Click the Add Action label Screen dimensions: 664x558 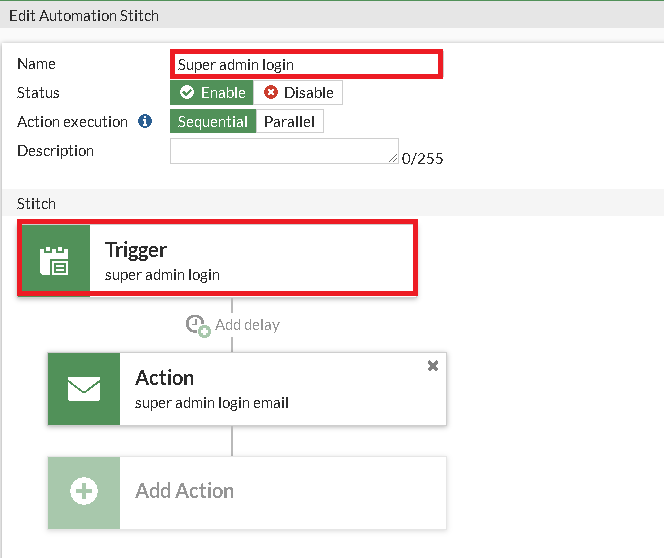(185, 491)
